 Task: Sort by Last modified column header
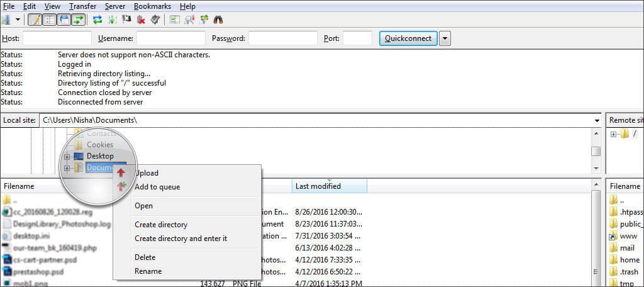[330, 186]
